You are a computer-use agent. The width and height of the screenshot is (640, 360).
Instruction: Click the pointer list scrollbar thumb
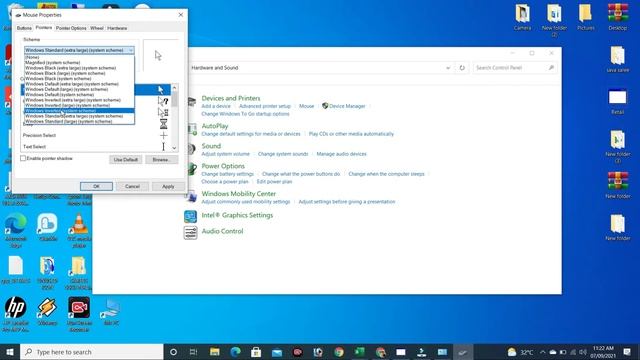coord(174,99)
